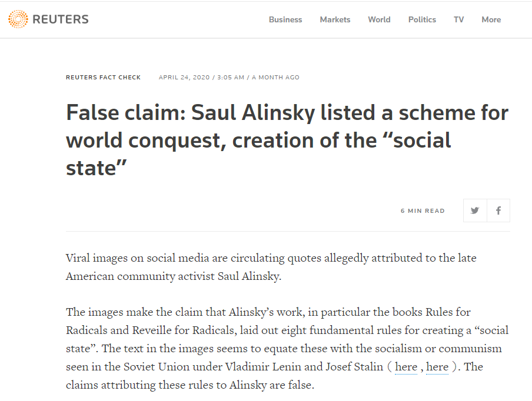Open the second 'here' link
This screenshot has height=401, width=532.
pos(437,367)
